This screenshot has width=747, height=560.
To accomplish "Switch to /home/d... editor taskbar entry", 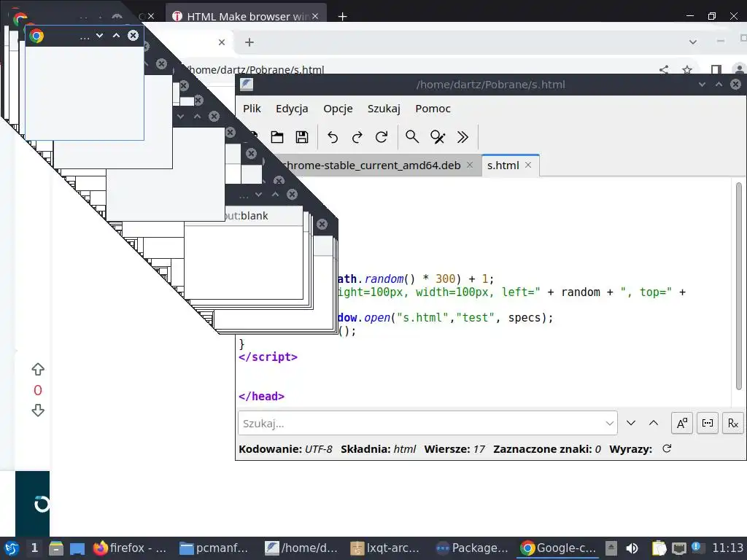I will [x=301, y=548].
